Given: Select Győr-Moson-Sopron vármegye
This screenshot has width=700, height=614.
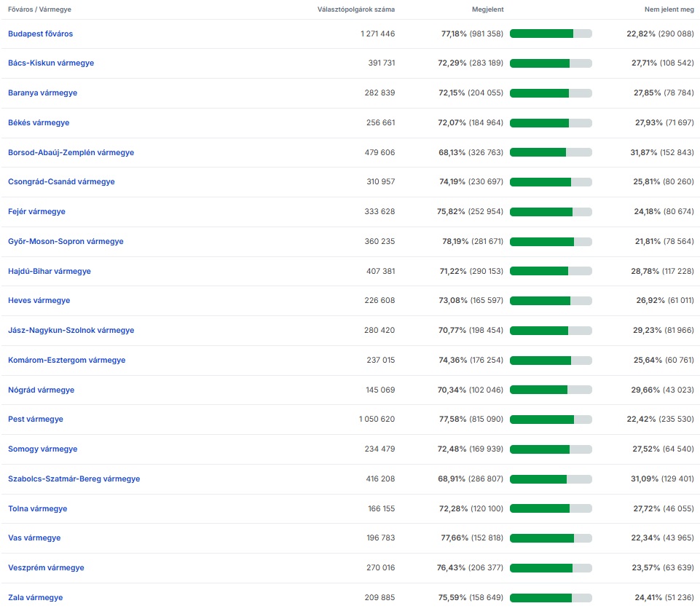Looking at the screenshot, I should tap(66, 242).
